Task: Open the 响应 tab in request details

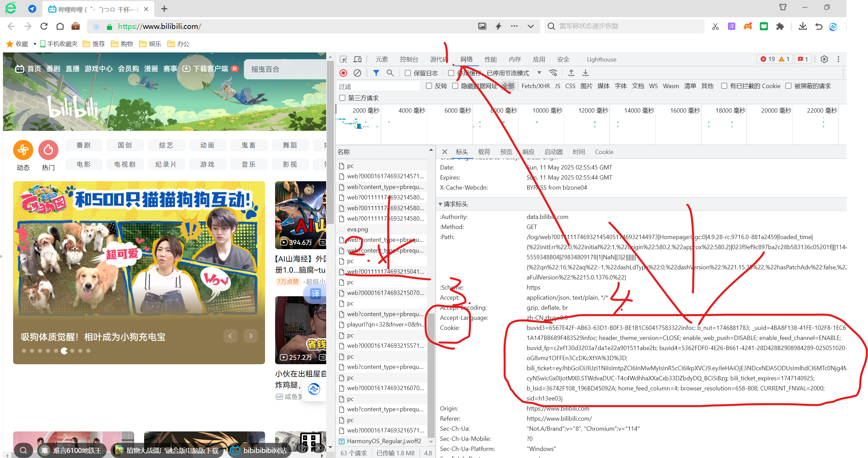Action: pos(528,152)
